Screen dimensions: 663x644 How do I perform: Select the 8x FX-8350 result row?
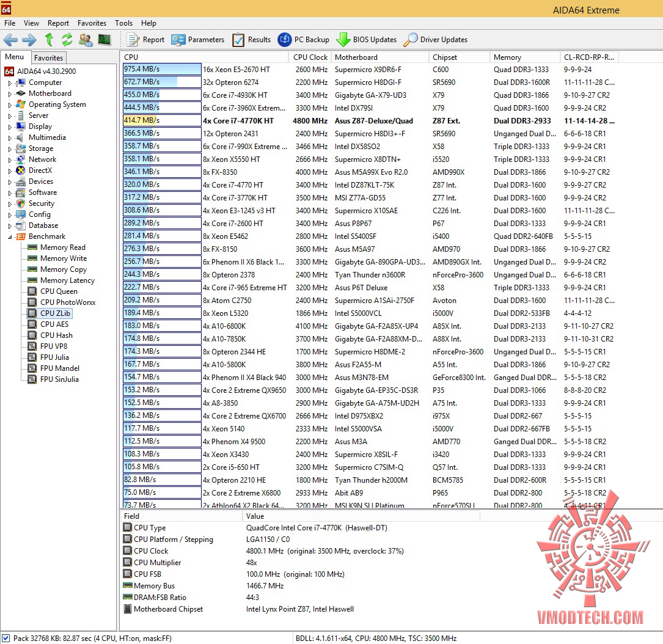pyautogui.click(x=369, y=172)
